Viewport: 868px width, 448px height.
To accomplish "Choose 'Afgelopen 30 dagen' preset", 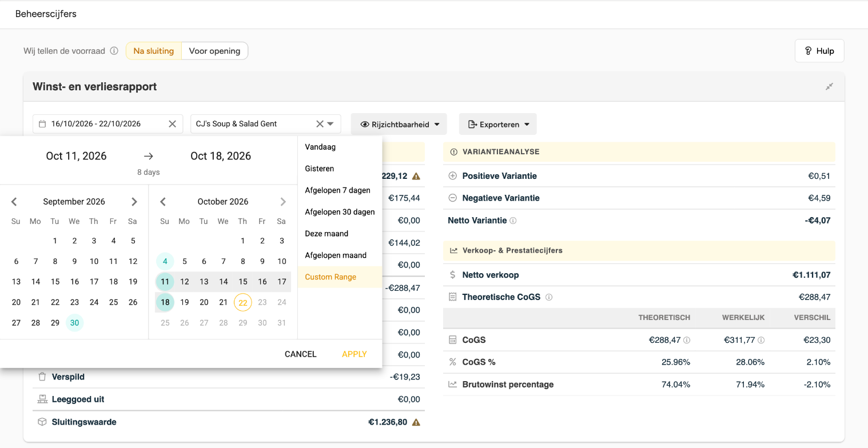I will coord(340,212).
